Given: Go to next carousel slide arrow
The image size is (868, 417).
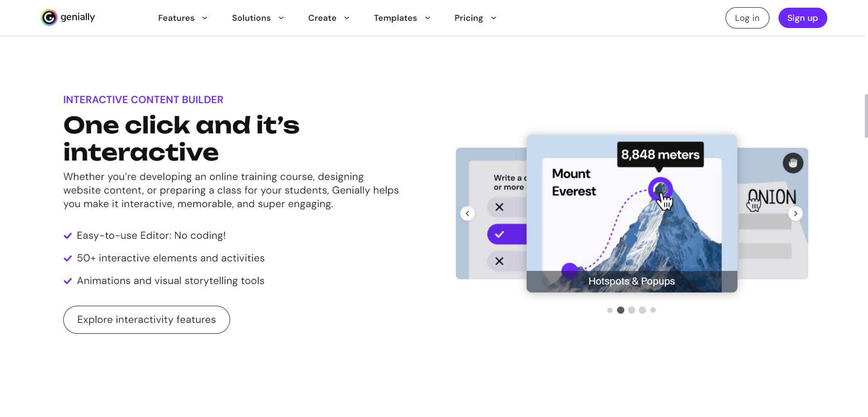Looking at the screenshot, I should click(x=796, y=213).
